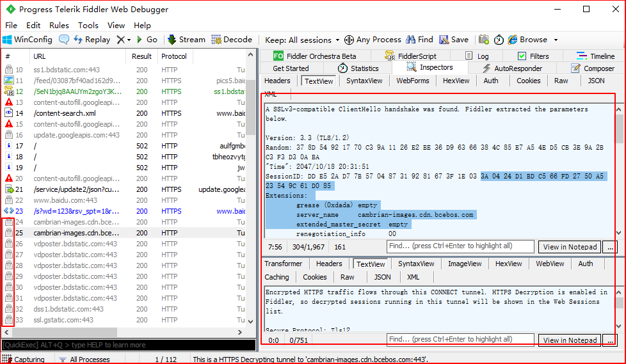Image resolution: width=626 pixels, height=364 pixels.
Task: Select session 23 /s?wd=123 row
Action: click(124, 211)
